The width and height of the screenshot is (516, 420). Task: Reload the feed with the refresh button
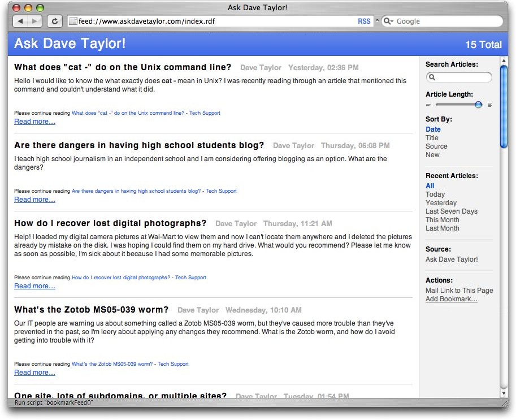coord(55,21)
